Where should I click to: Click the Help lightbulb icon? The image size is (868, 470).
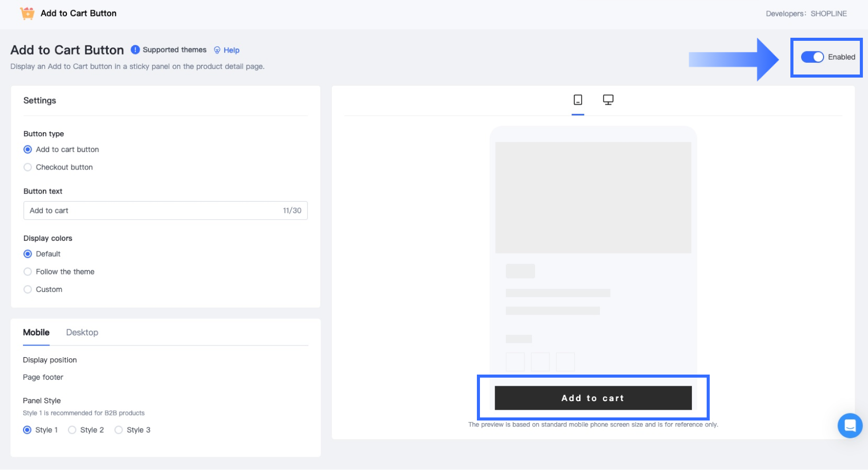pyautogui.click(x=217, y=50)
